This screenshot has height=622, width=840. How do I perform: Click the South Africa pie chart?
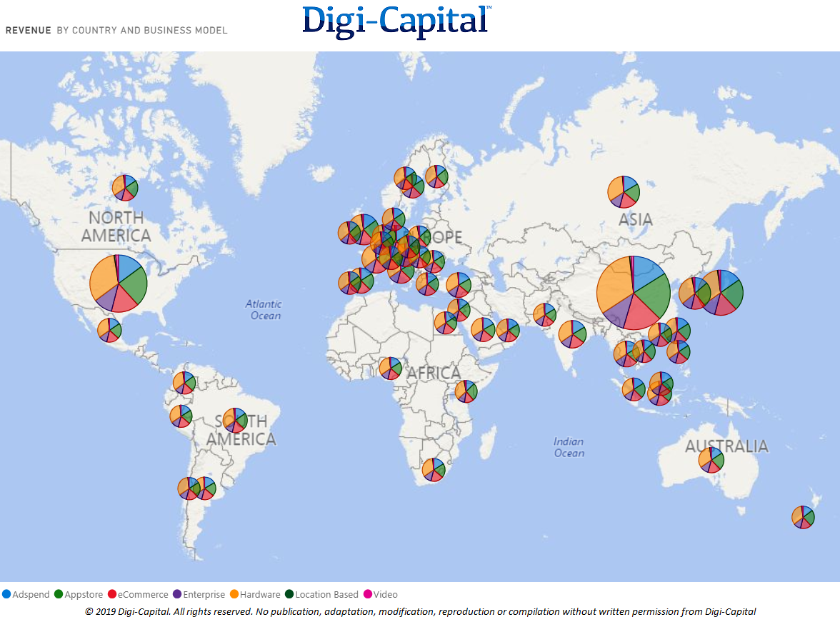click(x=434, y=470)
